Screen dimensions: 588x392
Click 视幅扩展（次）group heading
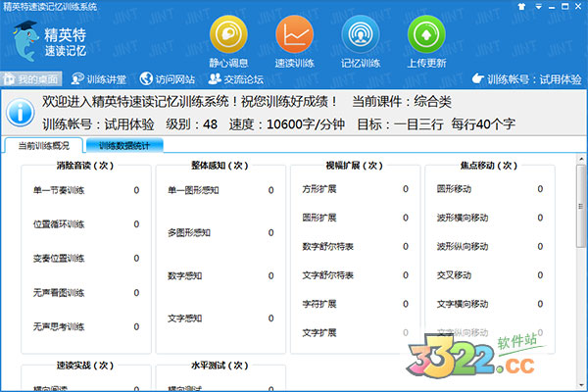[x=355, y=166]
